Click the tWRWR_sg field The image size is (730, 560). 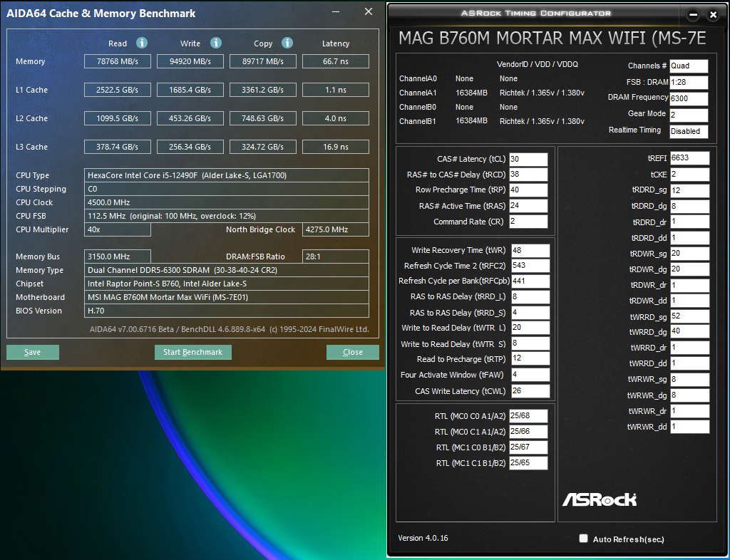click(x=689, y=379)
